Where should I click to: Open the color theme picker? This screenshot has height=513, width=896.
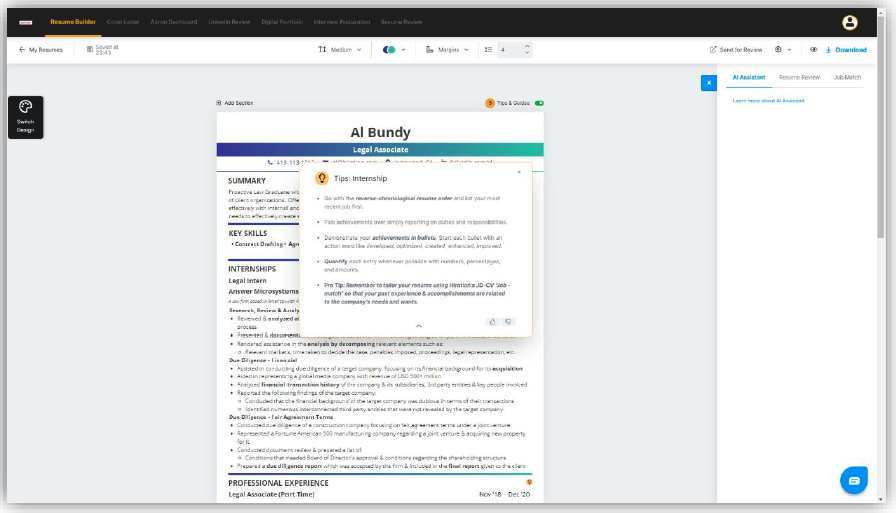[x=394, y=49]
